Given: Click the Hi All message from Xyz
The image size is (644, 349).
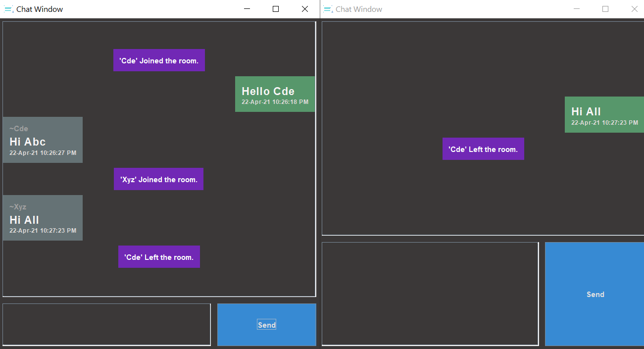Looking at the screenshot, I should 43,218.
